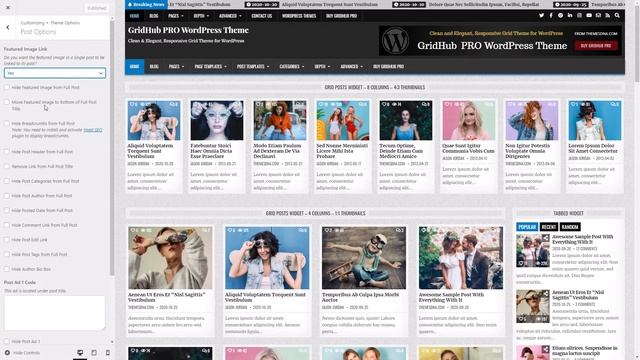Toggle Hide Posted Date from Full Post

pyautogui.click(x=7, y=211)
